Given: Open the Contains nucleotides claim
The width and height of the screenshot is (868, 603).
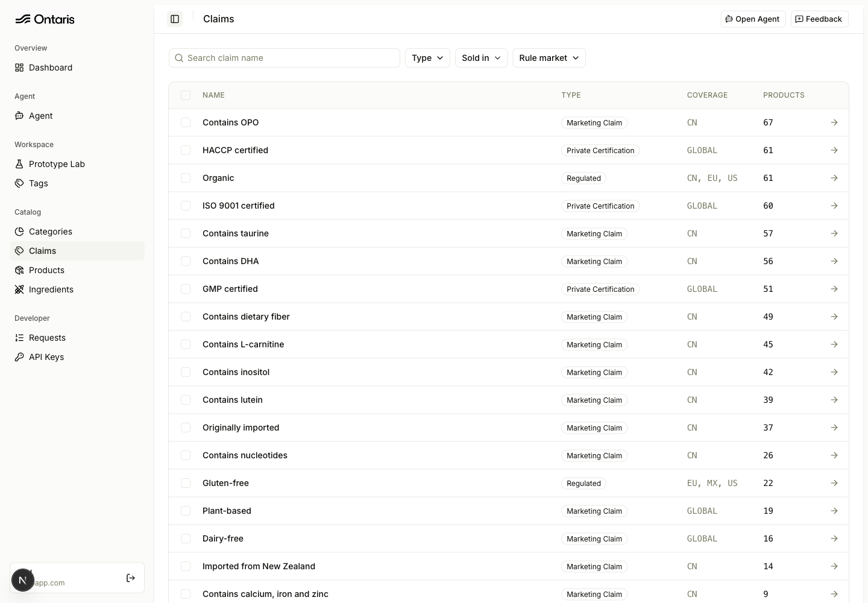Looking at the screenshot, I should point(245,455).
